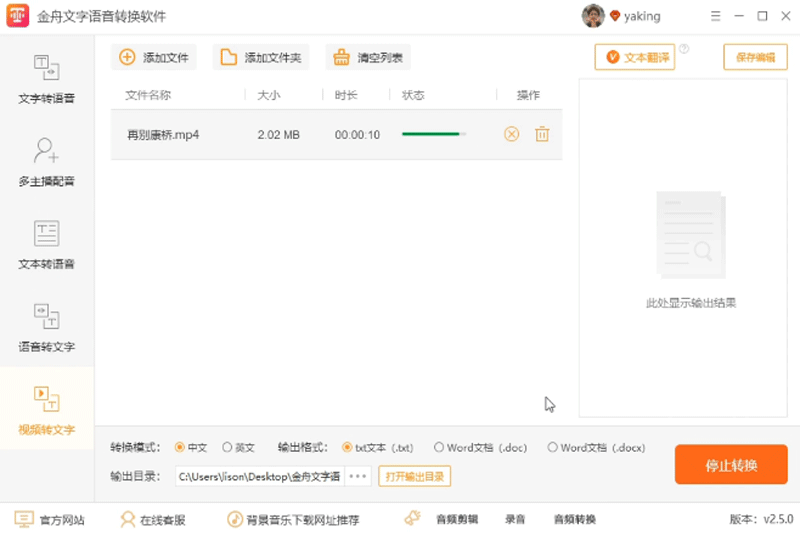Click the cancel conversion icon for 再别康桥.mp4
800x533 pixels.
point(511,134)
